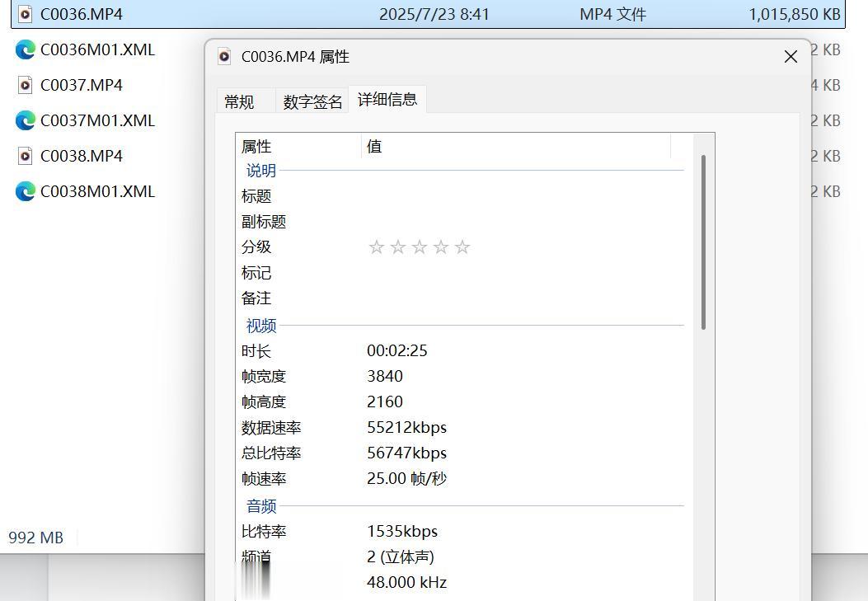Click the 值 column header
The width and height of the screenshot is (868, 601).
pyautogui.click(x=516, y=146)
